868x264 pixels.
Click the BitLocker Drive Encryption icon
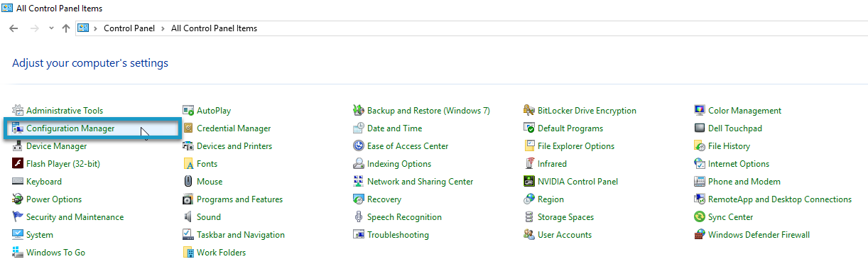point(530,111)
